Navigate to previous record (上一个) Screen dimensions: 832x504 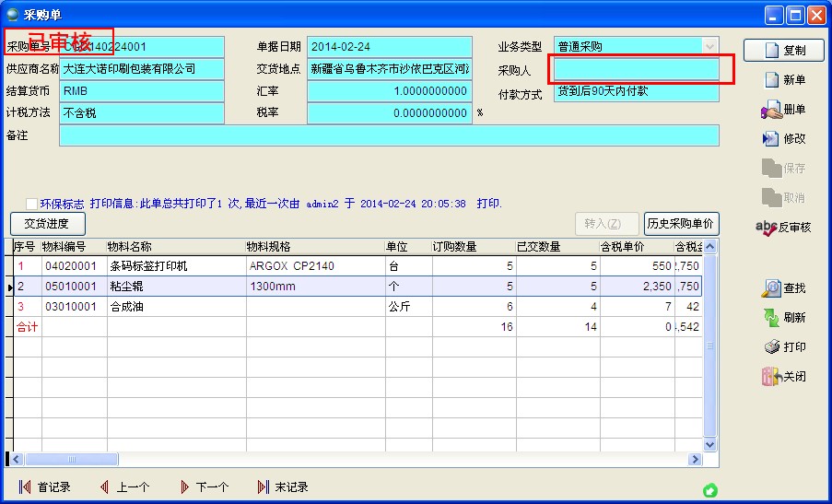(x=123, y=487)
